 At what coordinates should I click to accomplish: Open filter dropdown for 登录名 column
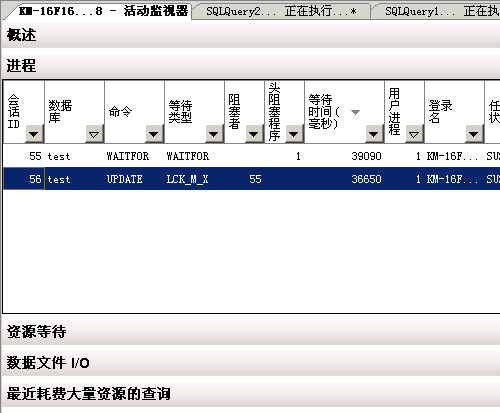tap(474, 134)
